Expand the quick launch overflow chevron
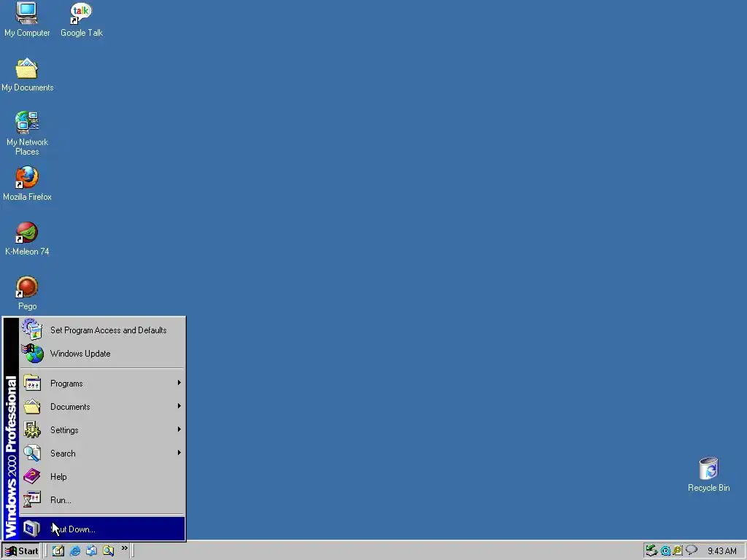 pyautogui.click(x=124, y=548)
